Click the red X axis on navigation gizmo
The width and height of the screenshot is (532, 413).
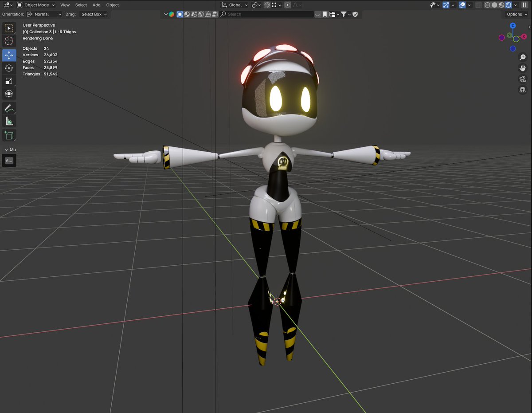click(x=525, y=37)
